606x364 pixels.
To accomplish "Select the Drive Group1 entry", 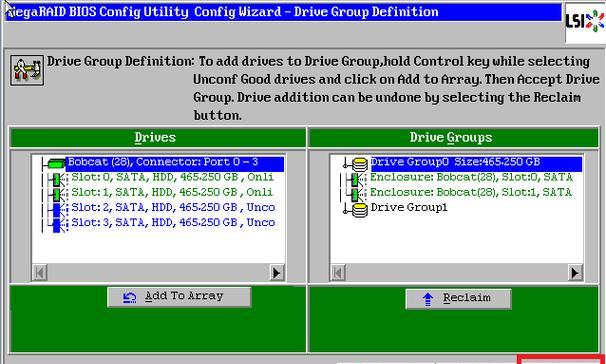I will (x=409, y=208).
